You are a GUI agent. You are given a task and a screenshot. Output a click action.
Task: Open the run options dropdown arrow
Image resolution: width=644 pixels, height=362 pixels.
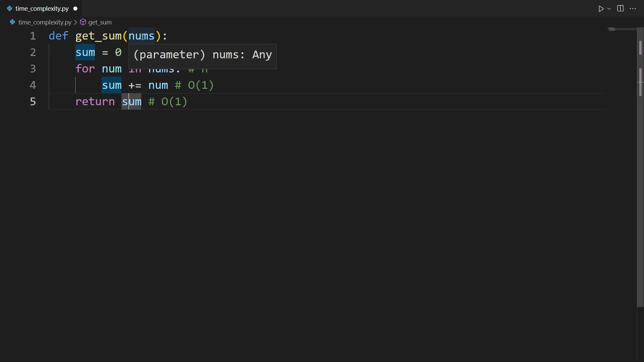tap(609, 9)
